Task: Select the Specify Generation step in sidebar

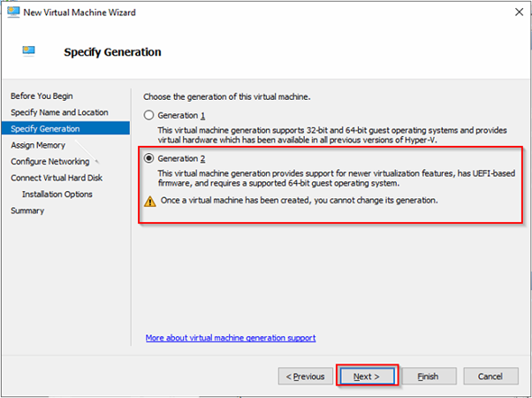Action: [45, 128]
